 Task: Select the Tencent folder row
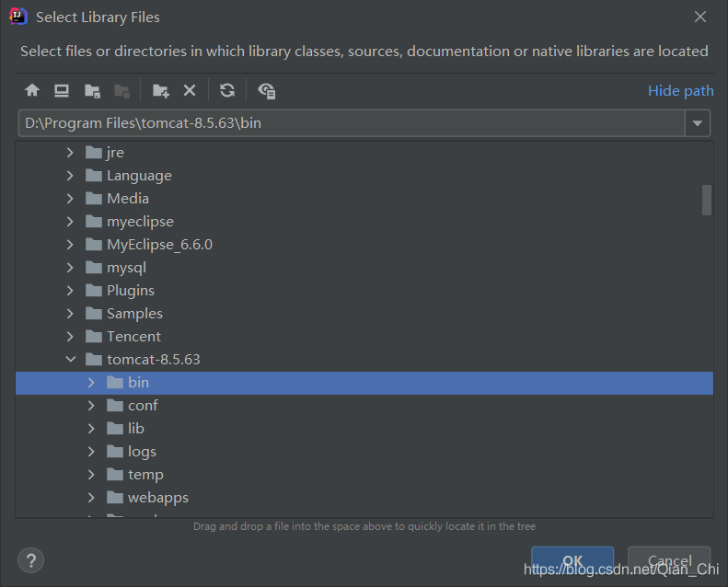click(x=364, y=337)
